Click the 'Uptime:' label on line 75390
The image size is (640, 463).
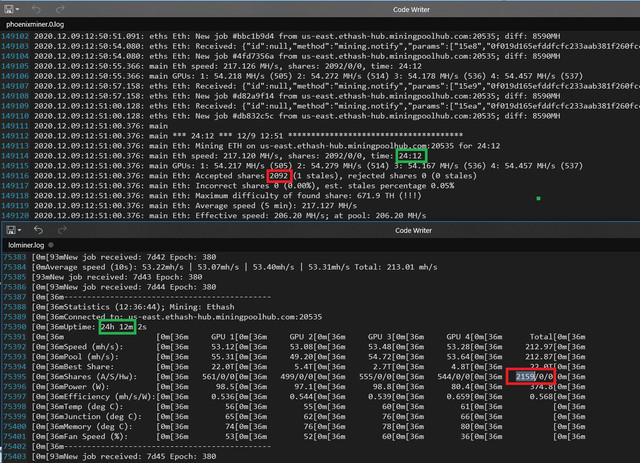click(x=79, y=327)
